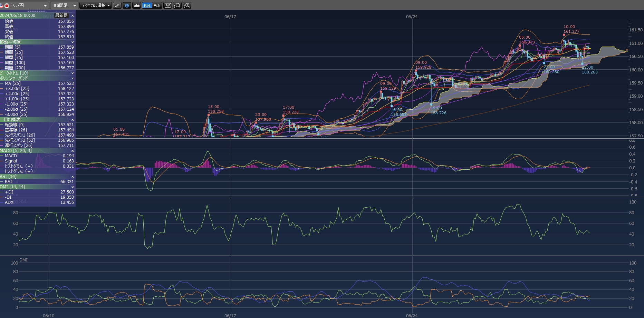Click the blue information icon
Image resolution: width=644 pixels, height=318 pixels.
(127, 6)
